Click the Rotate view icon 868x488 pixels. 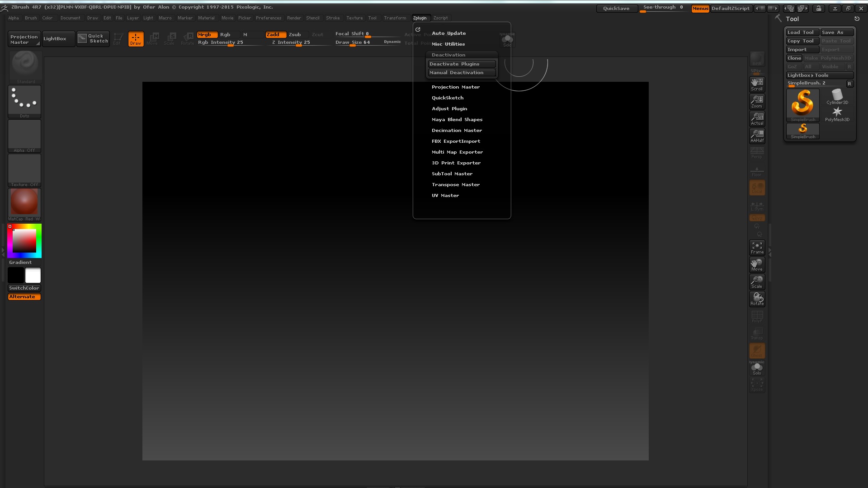coord(757,299)
